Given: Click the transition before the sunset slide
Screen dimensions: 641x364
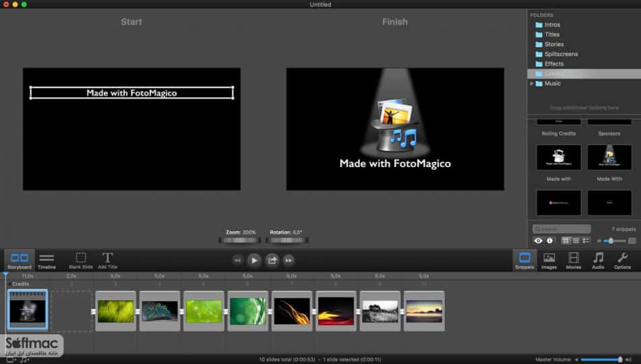Looking at the screenshot, I should pos(402,311).
